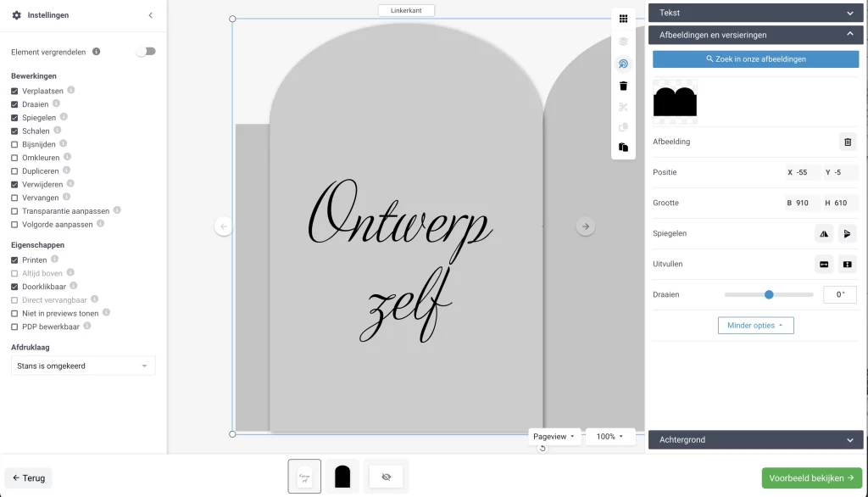868x497 pixels.
Task: Expand the Achtergrond section
Action: [x=755, y=439]
